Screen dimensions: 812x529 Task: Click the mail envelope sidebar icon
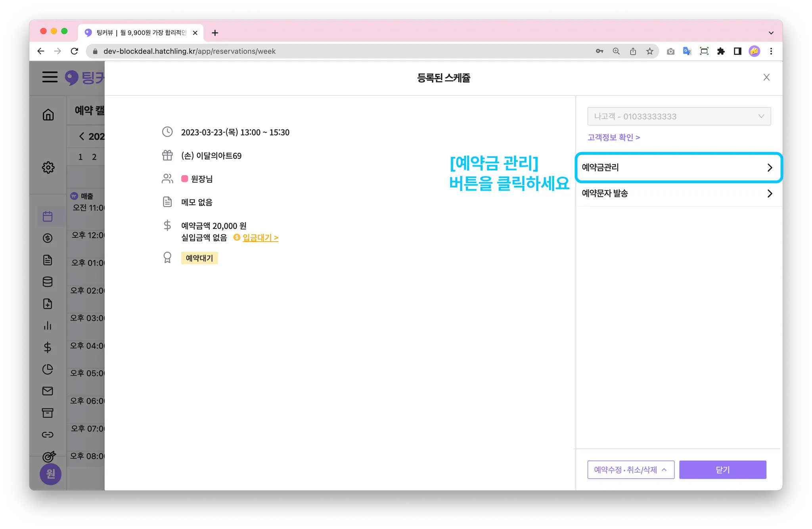(48, 391)
